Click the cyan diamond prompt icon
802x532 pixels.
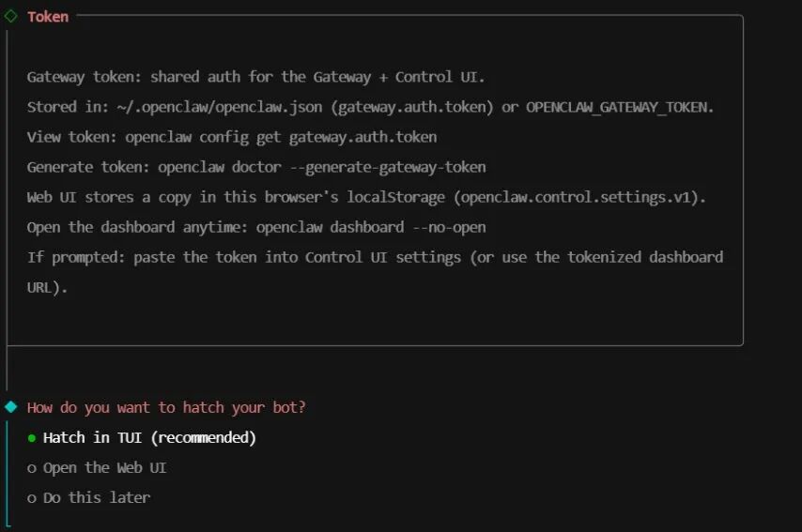coord(10,407)
